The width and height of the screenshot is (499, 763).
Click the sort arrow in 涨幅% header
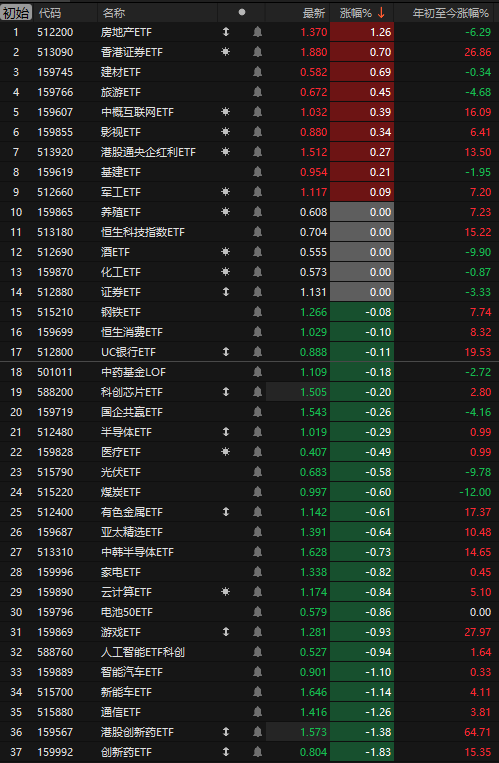pyautogui.click(x=381, y=13)
